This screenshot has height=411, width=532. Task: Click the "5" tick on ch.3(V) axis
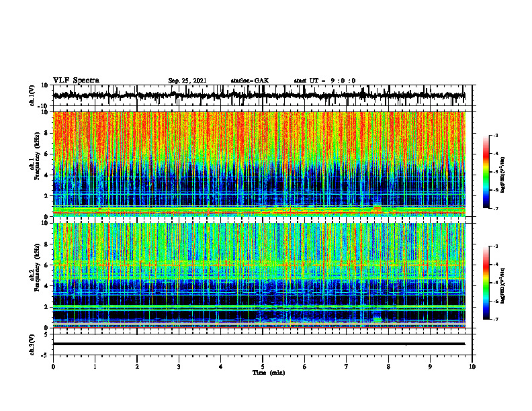pyautogui.click(x=47, y=334)
